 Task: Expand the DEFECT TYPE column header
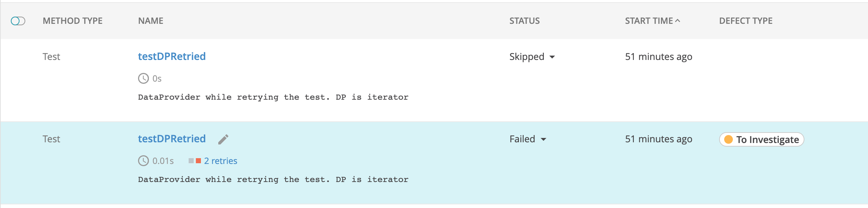pyautogui.click(x=746, y=21)
